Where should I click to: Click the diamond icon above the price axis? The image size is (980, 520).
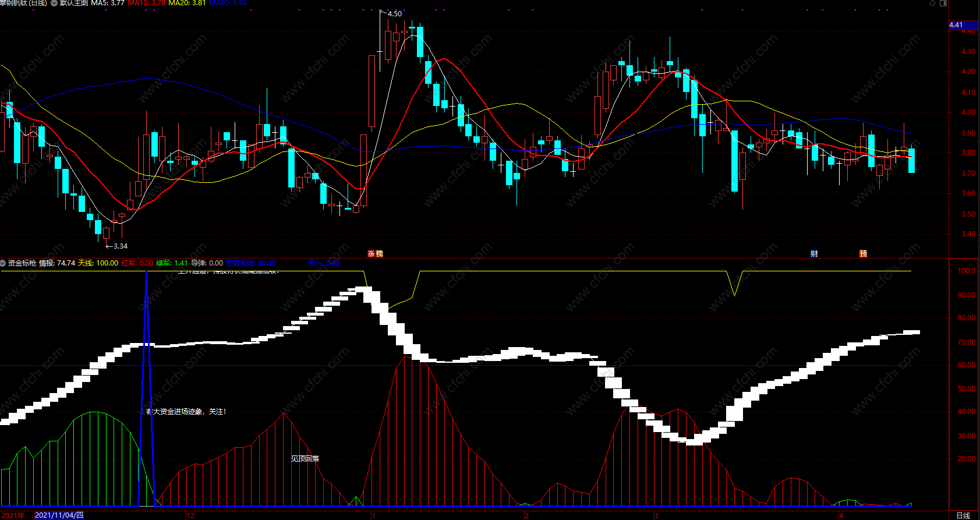pos(933,3)
